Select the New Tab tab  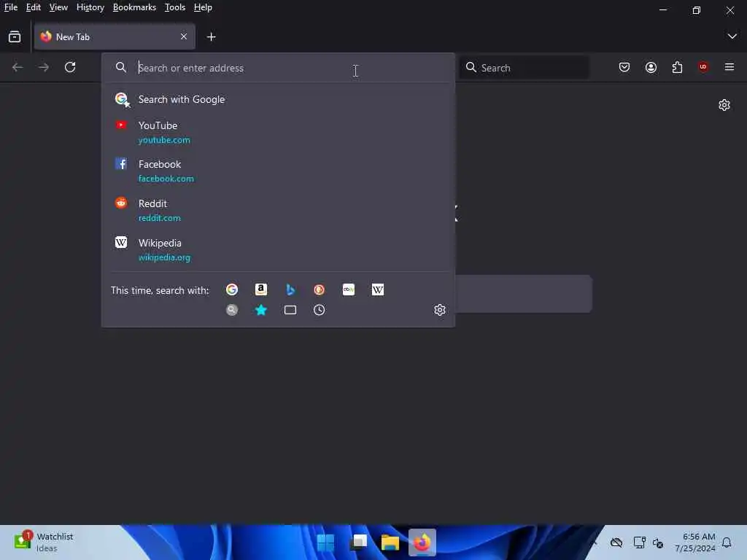[115, 36]
